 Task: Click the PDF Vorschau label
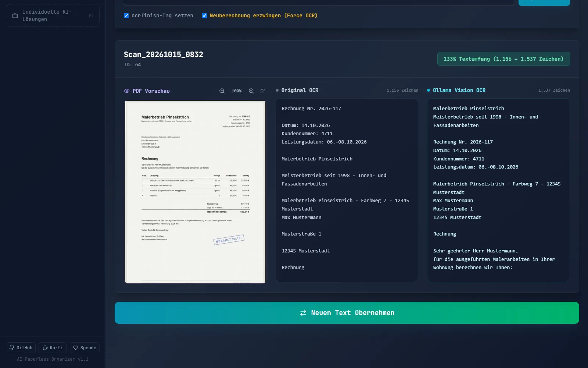click(151, 91)
